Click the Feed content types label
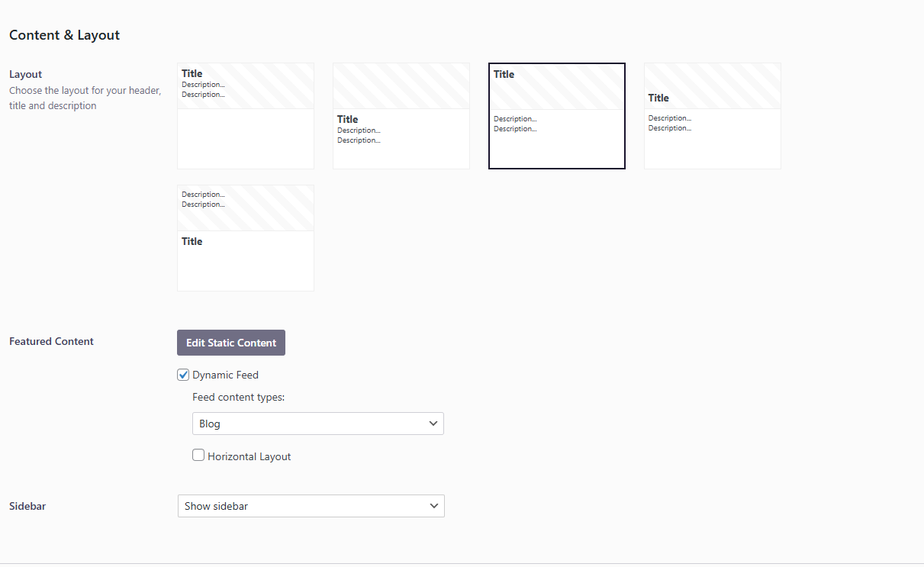Screen dimensions: 924x567 pos(238,397)
